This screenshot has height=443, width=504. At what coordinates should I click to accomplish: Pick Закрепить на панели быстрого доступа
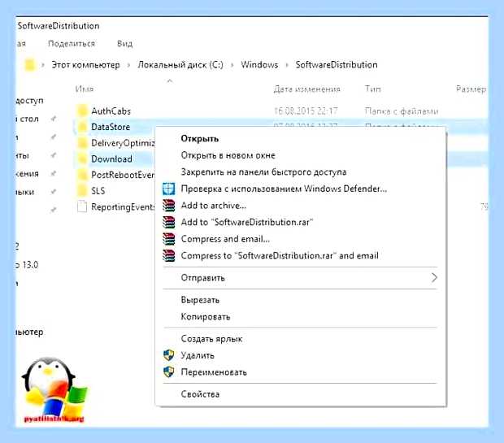[263, 172]
